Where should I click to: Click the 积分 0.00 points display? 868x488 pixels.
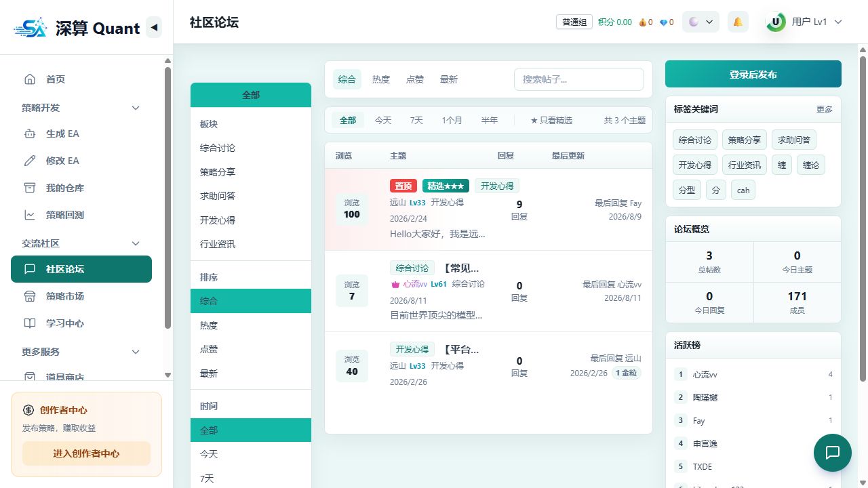615,22
